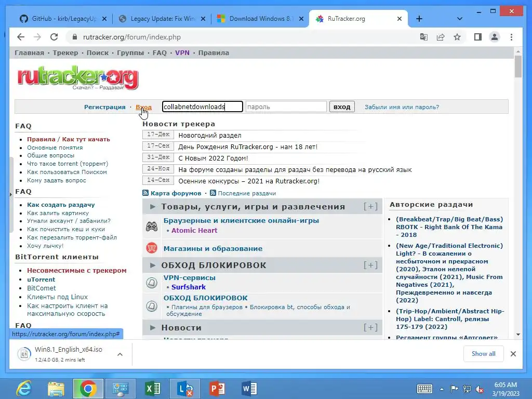Collapse triangle beside Новости header
Image resolution: width=532 pixels, height=399 pixels.
(x=153, y=328)
